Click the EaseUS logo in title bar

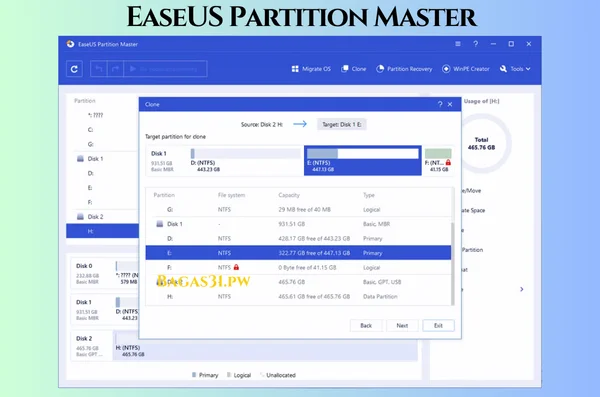(70, 44)
